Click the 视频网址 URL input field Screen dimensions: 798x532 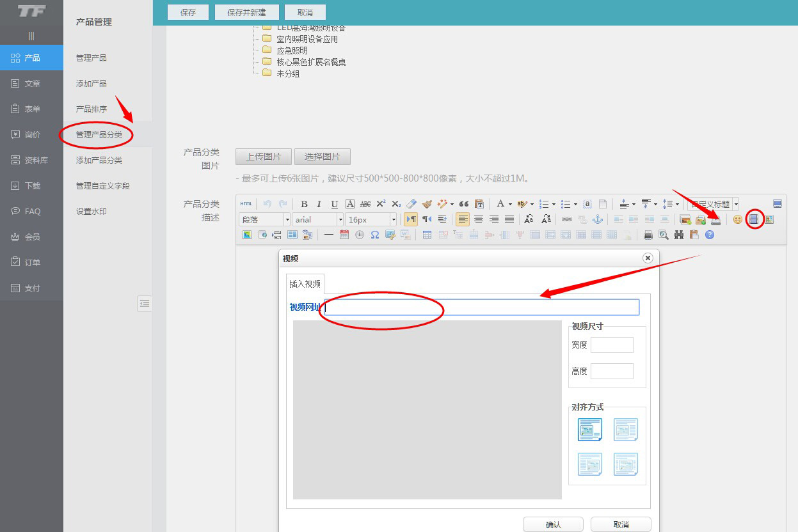[482, 308]
